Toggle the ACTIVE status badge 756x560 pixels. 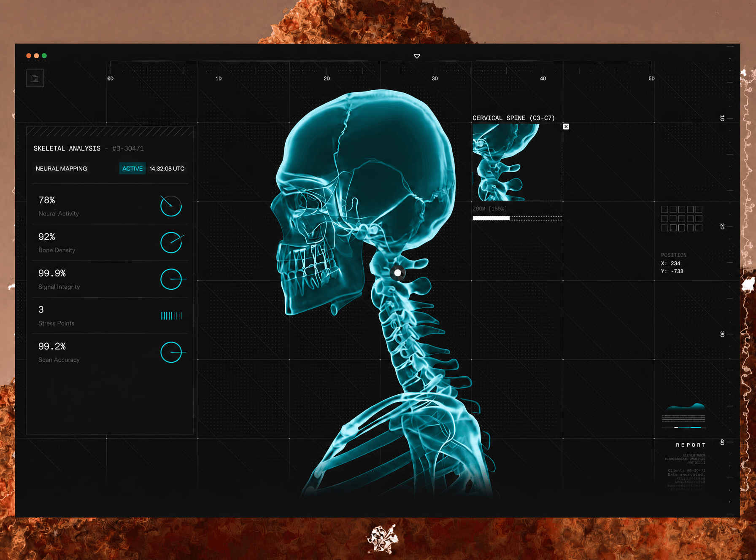point(132,169)
